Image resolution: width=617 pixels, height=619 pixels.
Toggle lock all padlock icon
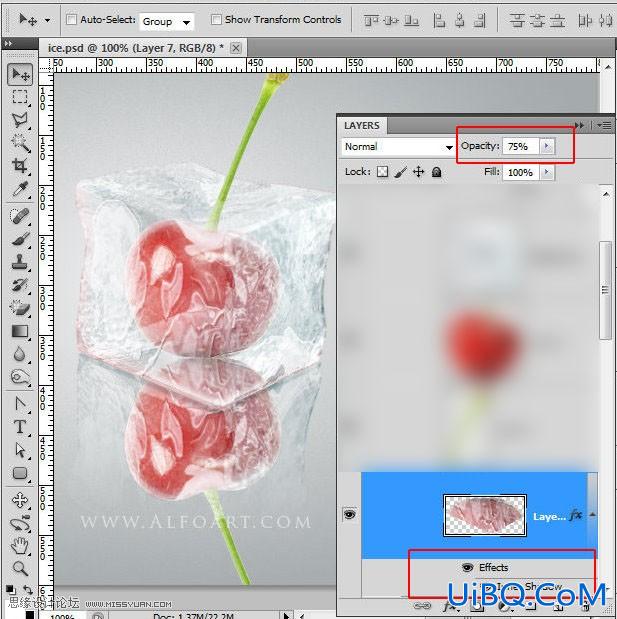pyautogui.click(x=437, y=172)
